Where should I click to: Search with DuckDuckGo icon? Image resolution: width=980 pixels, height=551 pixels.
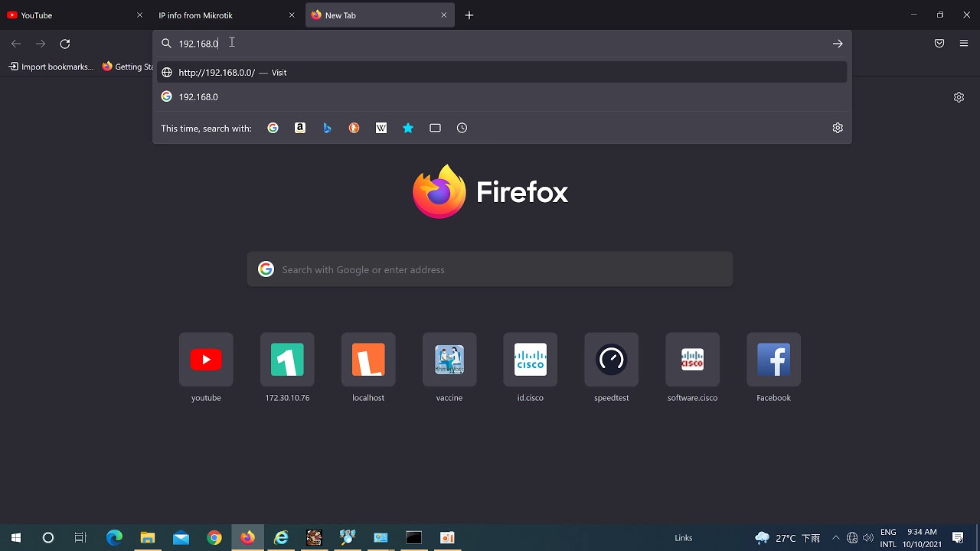pos(354,128)
